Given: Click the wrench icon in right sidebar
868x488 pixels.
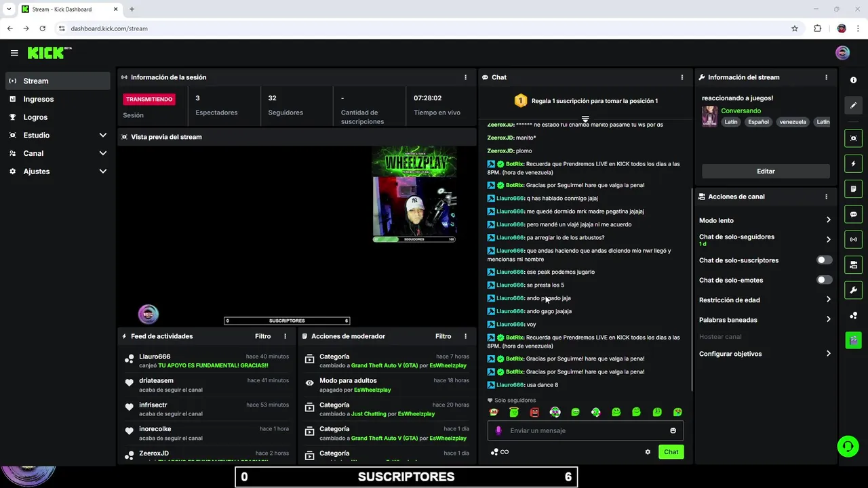Looking at the screenshot, I should click(x=853, y=290).
